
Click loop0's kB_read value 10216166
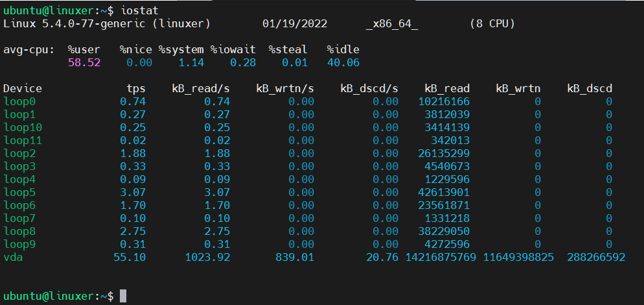pyautogui.click(x=444, y=102)
